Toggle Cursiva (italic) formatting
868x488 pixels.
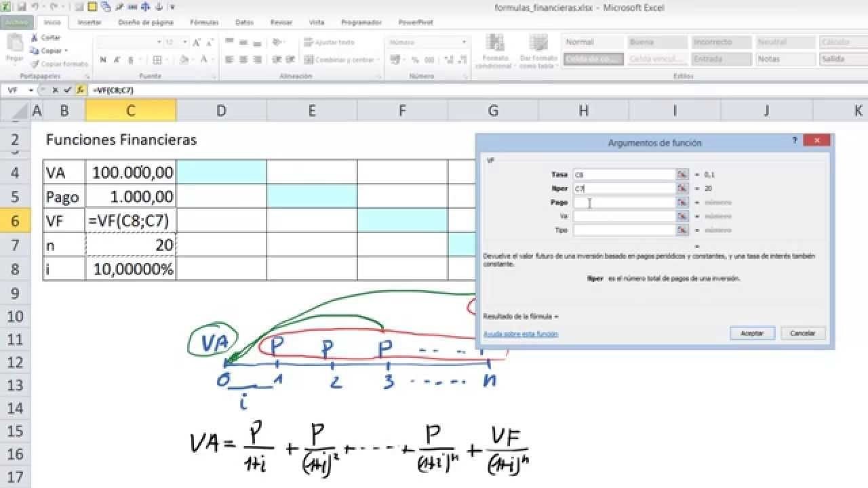coord(117,60)
